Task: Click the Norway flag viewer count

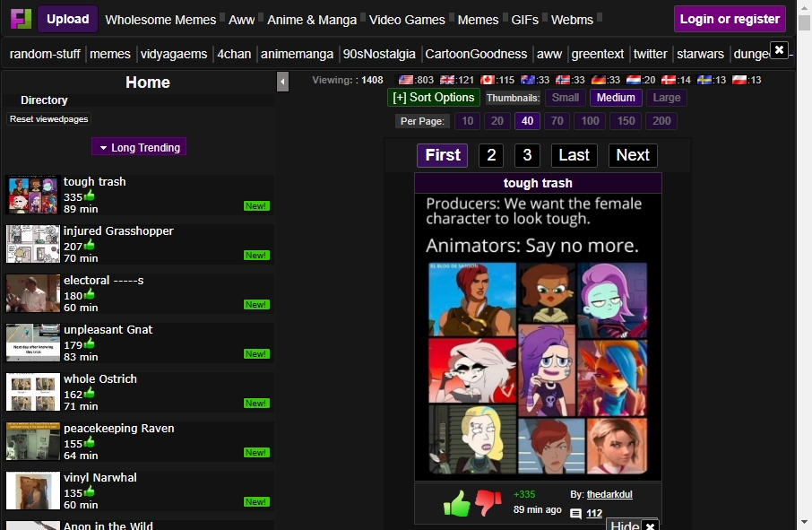Action: tap(570, 80)
